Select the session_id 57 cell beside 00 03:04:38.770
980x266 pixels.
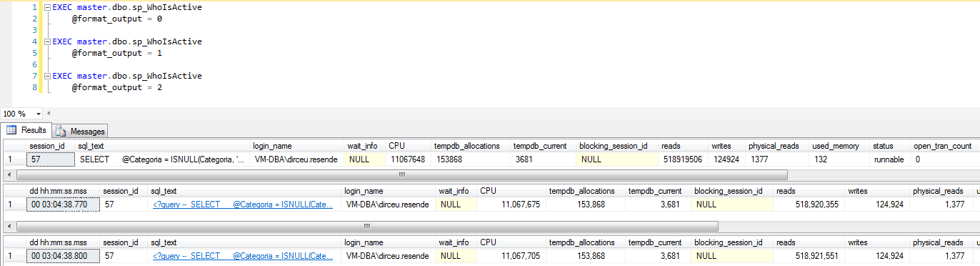point(124,204)
